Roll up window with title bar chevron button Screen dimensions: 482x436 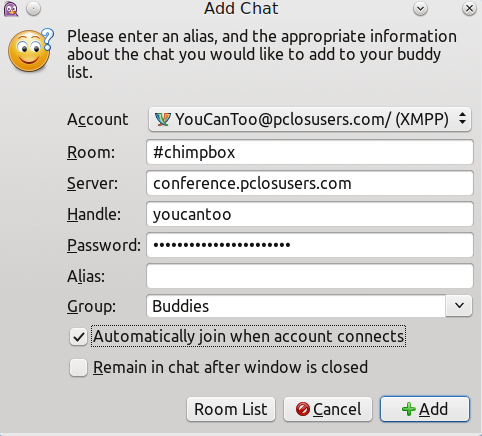tap(420, 9)
